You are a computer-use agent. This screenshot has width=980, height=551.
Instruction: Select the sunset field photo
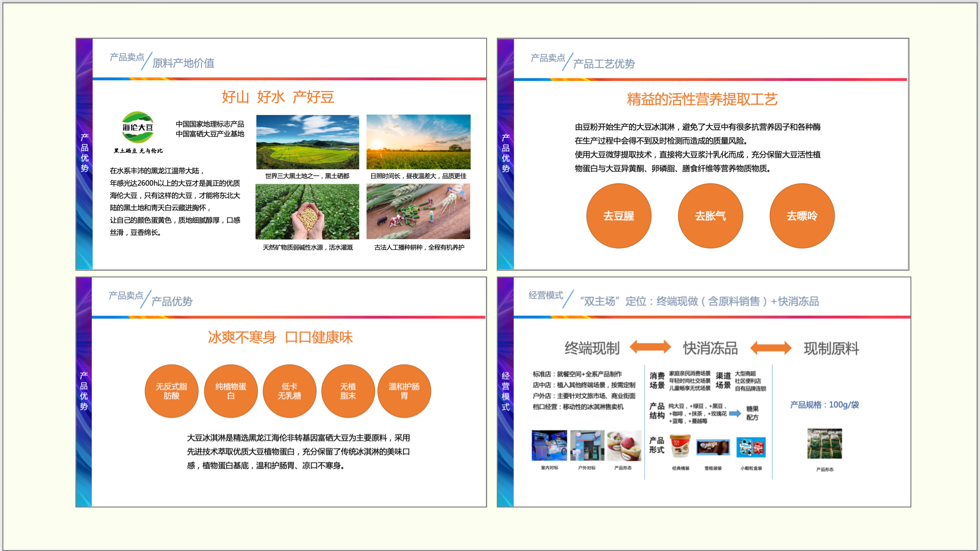tap(418, 142)
